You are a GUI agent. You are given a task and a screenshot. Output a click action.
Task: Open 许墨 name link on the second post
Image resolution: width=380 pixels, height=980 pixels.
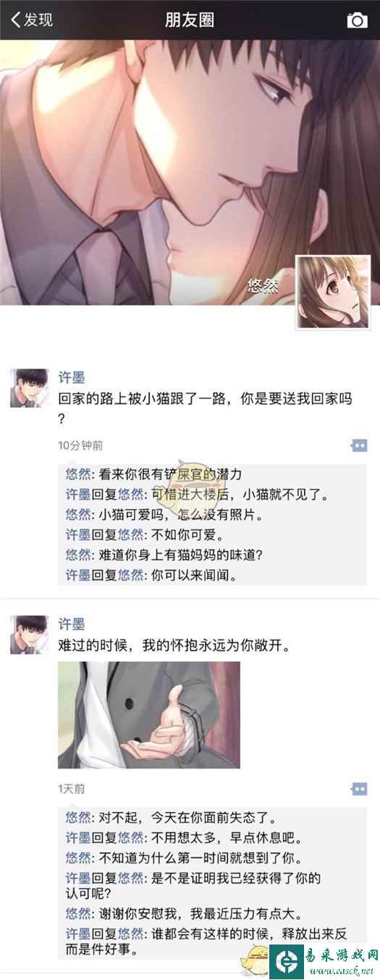tap(71, 624)
